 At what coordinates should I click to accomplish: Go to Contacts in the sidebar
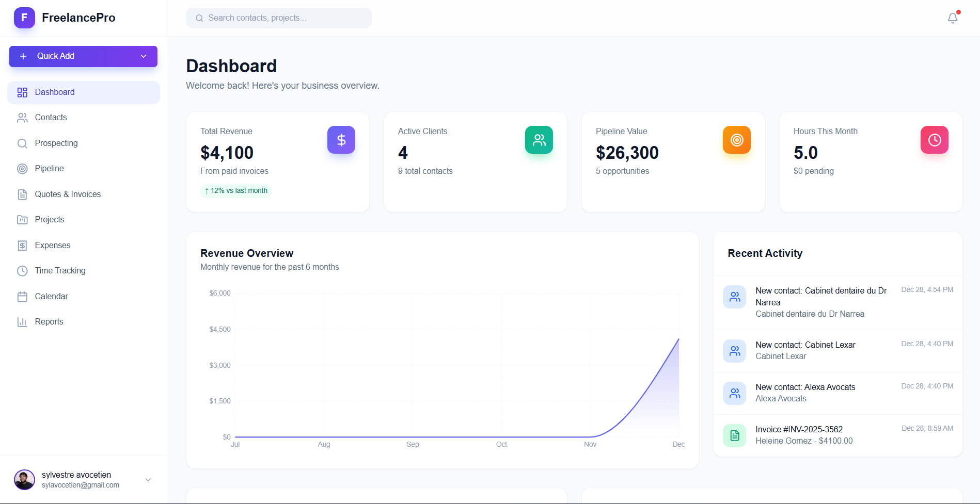(x=84, y=118)
